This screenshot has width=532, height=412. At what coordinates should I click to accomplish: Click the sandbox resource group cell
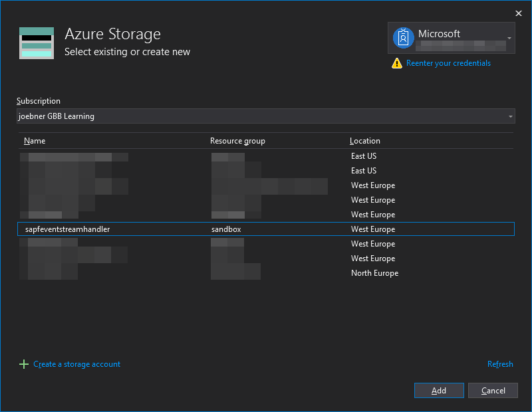click(x=226, y=229)
